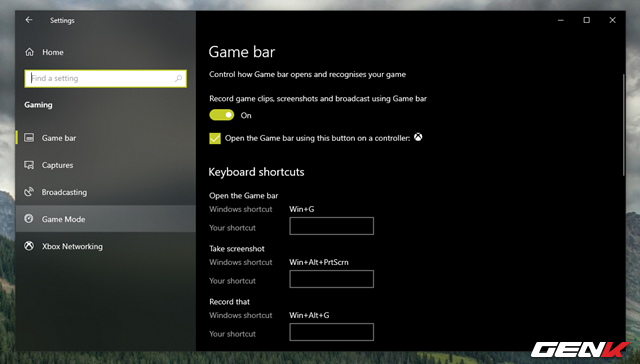Turn off the Record game clips toggle
This screenshot has width=640, height=364.
[x=222, y=115]
